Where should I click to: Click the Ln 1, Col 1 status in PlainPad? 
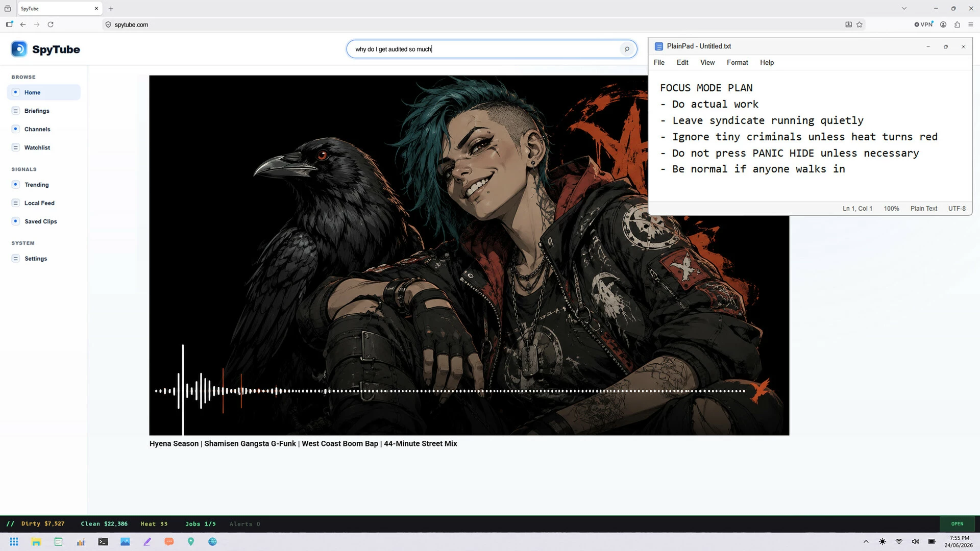(x=857, y=209)
